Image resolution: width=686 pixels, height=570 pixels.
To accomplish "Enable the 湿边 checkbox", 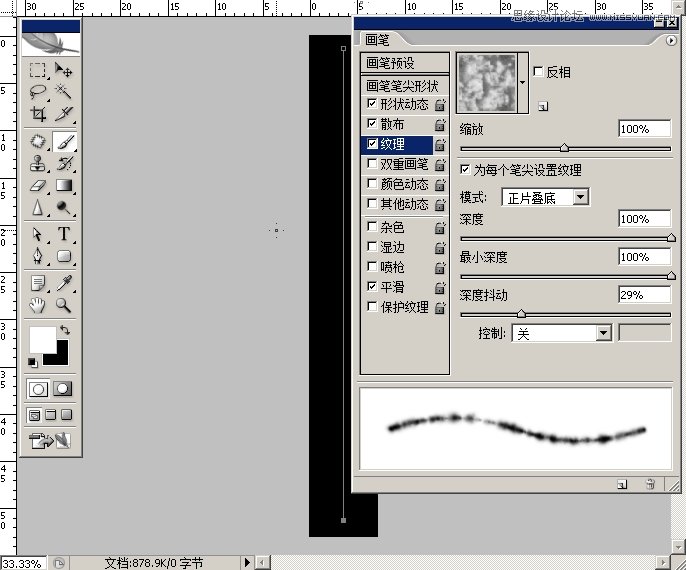I will (372, 246).
